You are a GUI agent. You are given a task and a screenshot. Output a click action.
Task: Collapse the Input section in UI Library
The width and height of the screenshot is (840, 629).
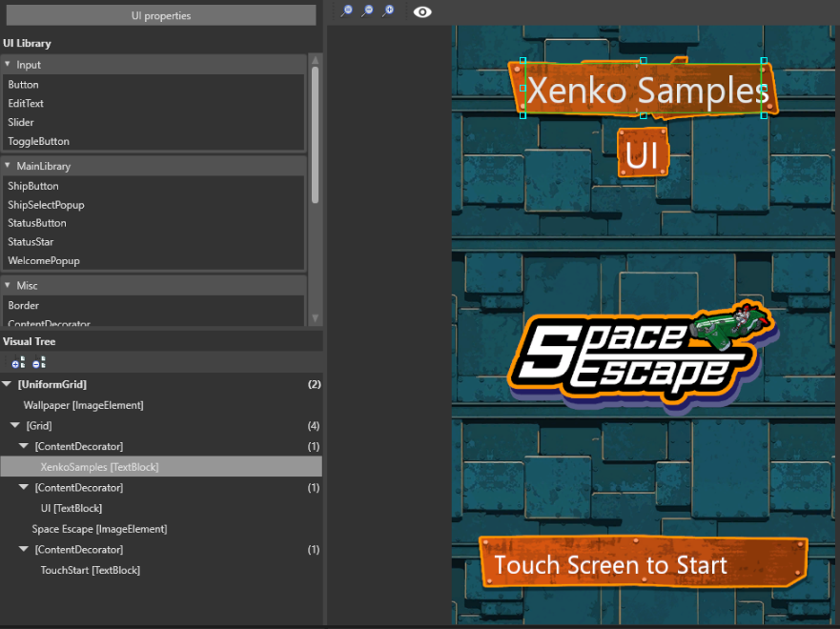coord(10,64)
